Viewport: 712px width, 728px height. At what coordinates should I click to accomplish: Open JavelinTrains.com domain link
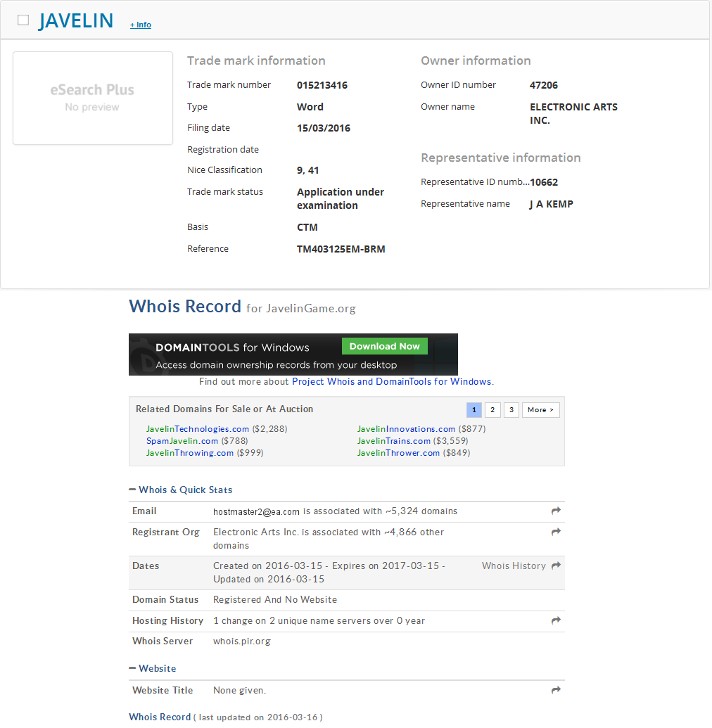[x=394, y=440]
